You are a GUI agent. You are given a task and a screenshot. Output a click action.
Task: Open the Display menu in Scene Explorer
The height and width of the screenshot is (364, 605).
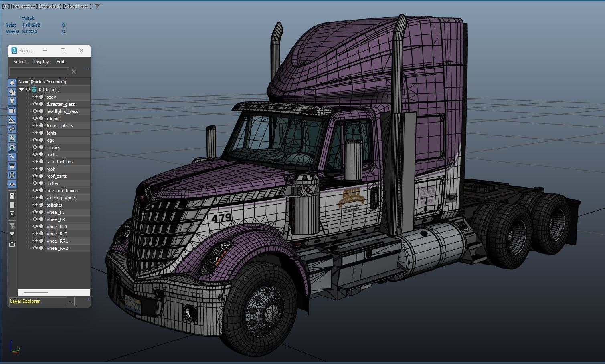pyautogui.click(x=41, y=62)
